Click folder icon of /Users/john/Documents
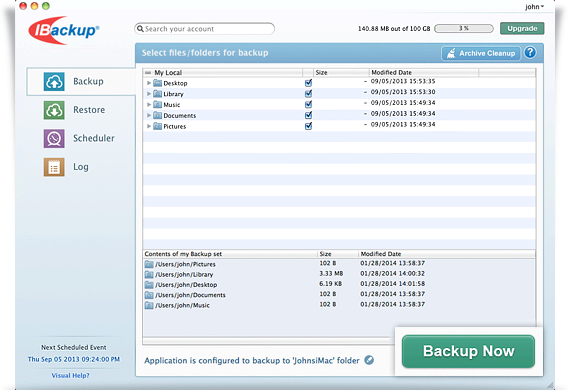The width and height of the screenshot is (570, 390). [x=149, y=295]
